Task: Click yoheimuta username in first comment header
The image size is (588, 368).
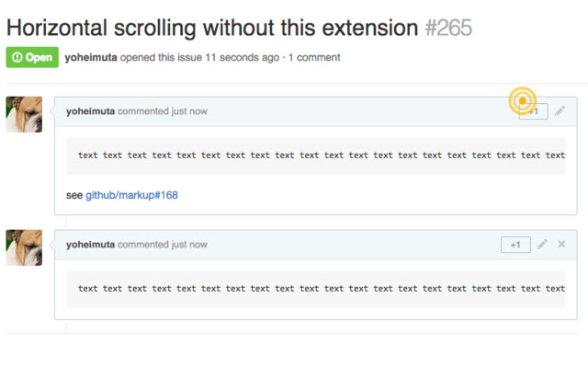Action: tap(91, 111)
